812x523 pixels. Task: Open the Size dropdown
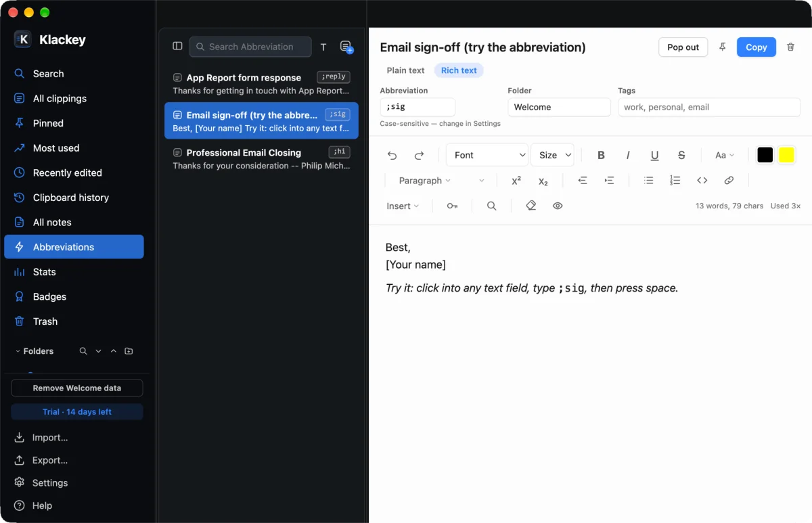click(x=552, y=155)
